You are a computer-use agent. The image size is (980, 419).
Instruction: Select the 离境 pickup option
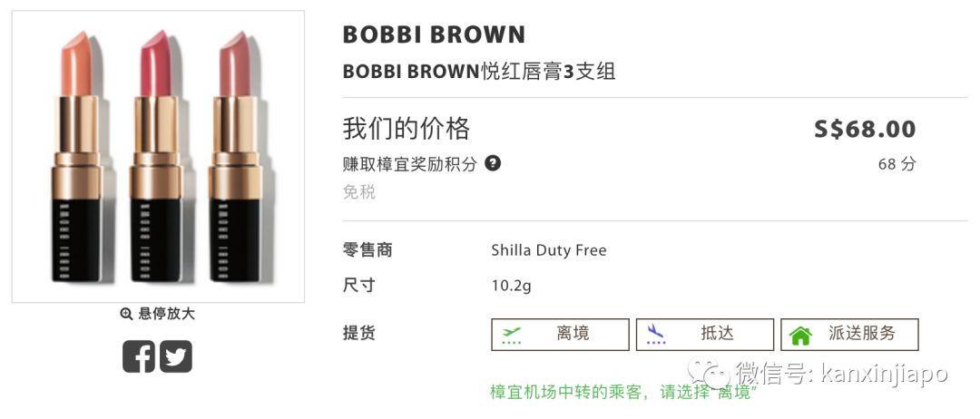560,334
